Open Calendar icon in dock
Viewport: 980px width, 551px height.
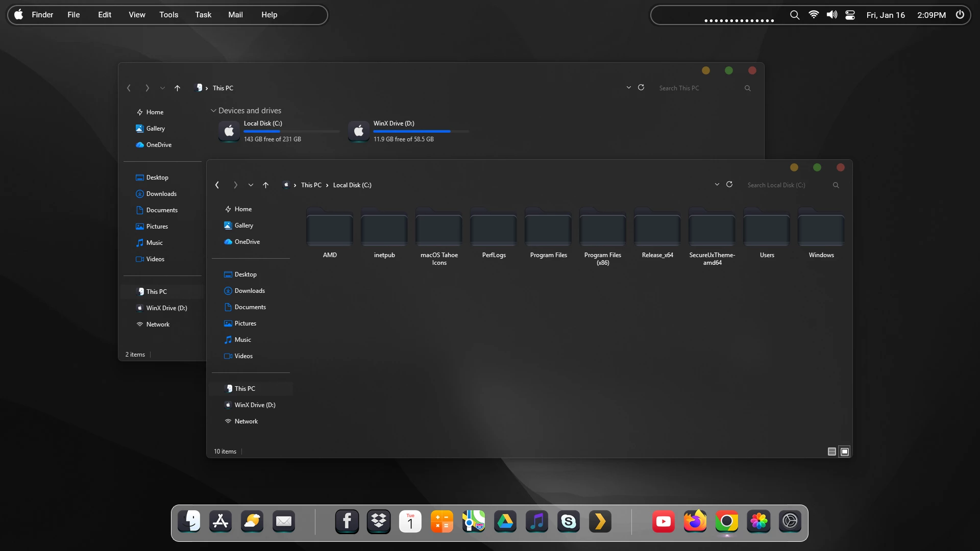[x=410, y=521]
